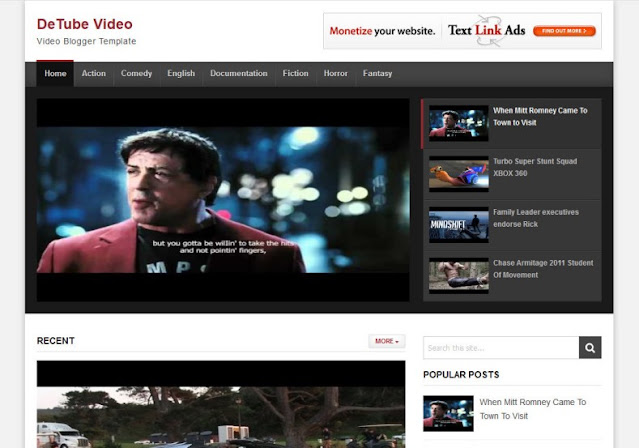Click the 'Video Blogger Template' tagline
The width and height of the screenshot is (639, 448).
(x=86, y=41)
